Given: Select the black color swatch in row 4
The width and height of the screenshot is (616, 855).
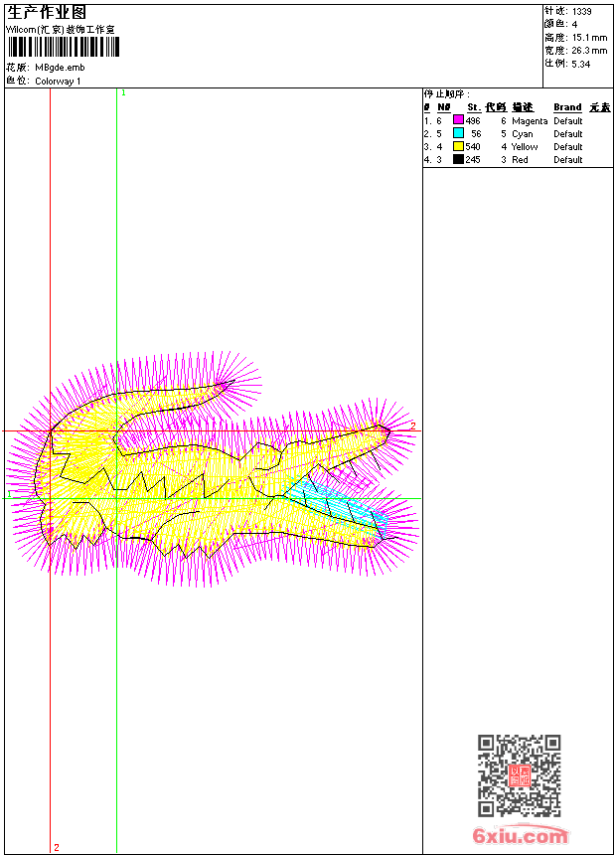Looking at the screenshot, I should 458,159.
